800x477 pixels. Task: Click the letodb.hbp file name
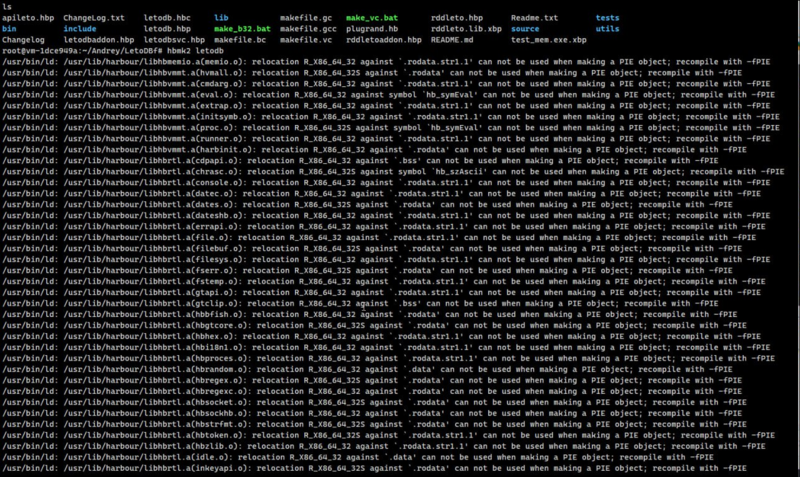[167, 29]
